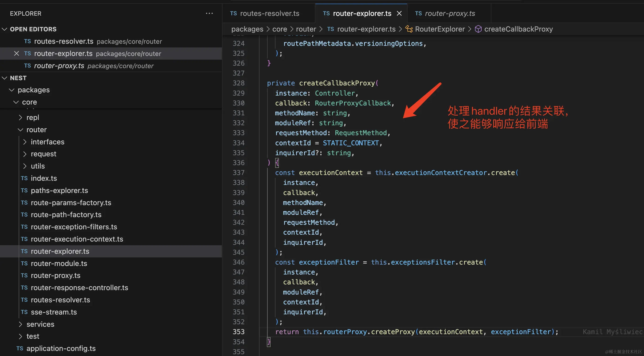This screenshot has height=356, width=644.
Task: Click TS icon of application-config.ts file
Action: (20, 348)
